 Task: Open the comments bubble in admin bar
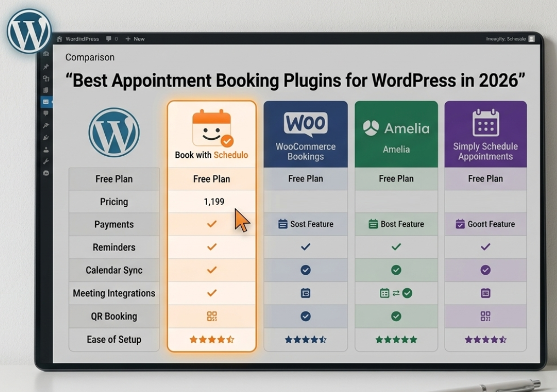(111, 39)
